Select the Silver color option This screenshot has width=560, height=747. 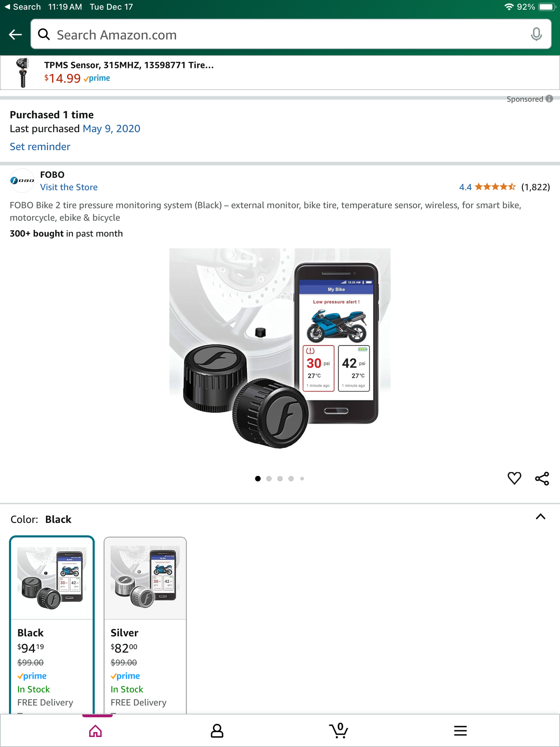145,624
